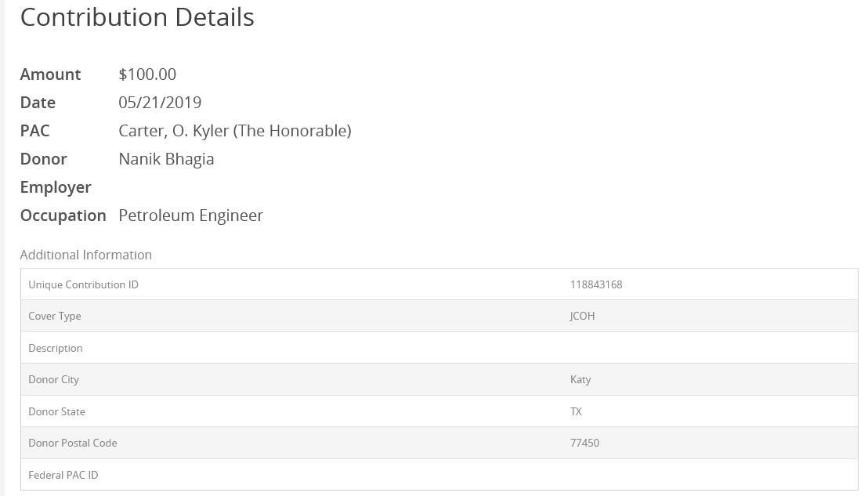Click the Petroleum Engineer occupation text
This screenshot has width=868, height=496.
pos(190,215)
